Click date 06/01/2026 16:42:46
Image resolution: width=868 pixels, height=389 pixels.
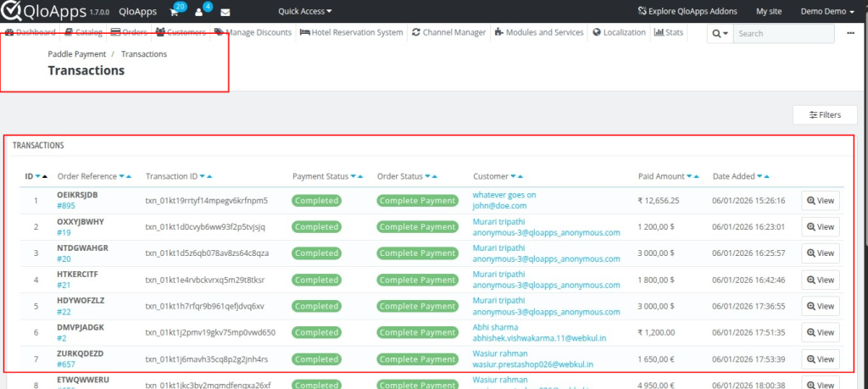748,280
